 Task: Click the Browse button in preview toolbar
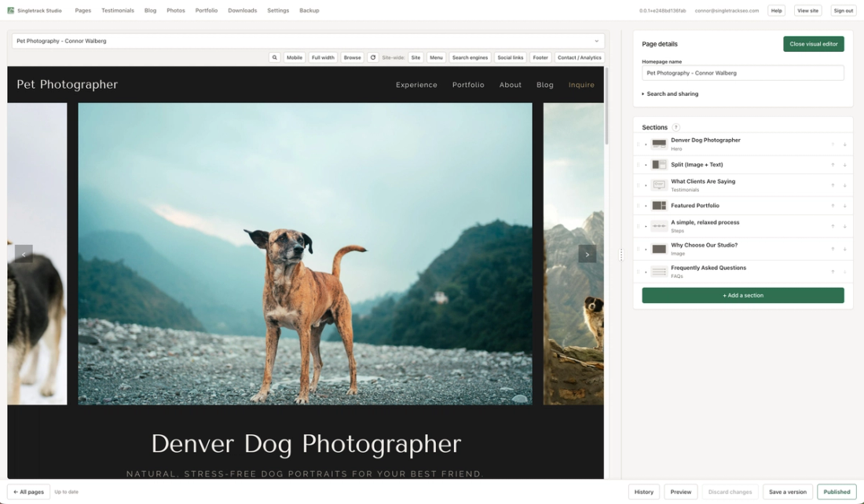[352, 57]
